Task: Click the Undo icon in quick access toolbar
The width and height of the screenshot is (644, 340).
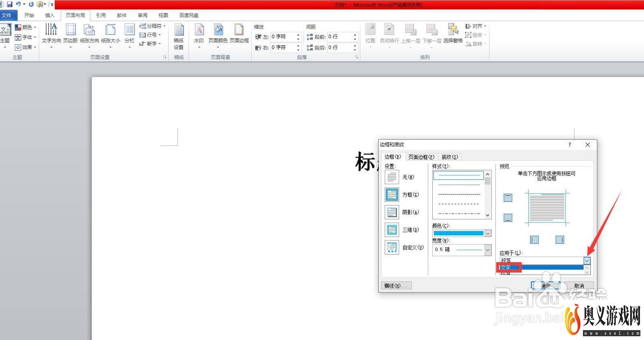Action: point(18,4)
